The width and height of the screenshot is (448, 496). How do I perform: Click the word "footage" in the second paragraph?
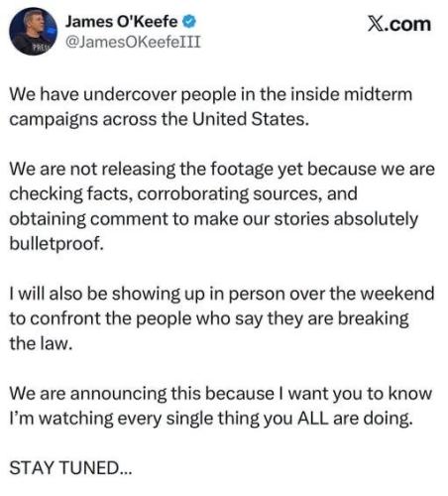[x=242, y=169]
